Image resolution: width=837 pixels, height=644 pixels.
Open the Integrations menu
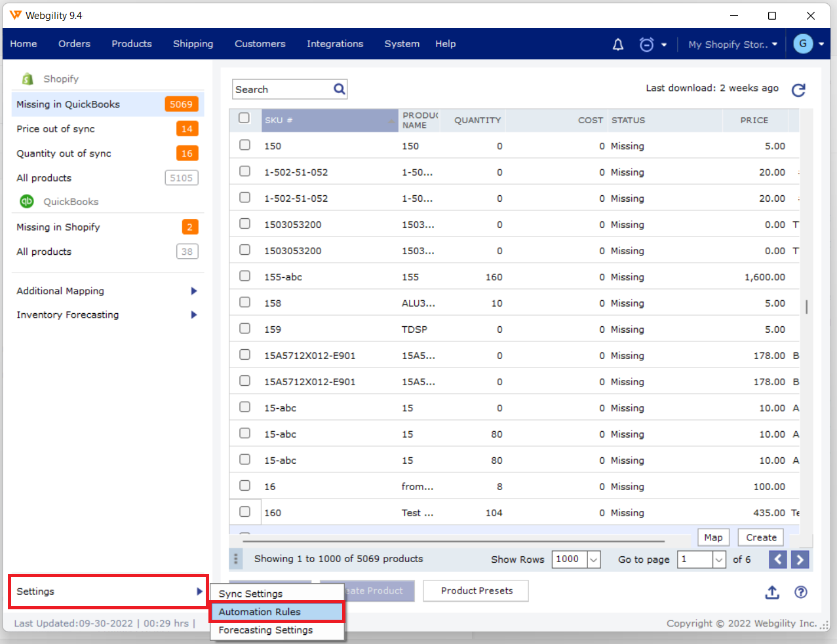[335, 44]
